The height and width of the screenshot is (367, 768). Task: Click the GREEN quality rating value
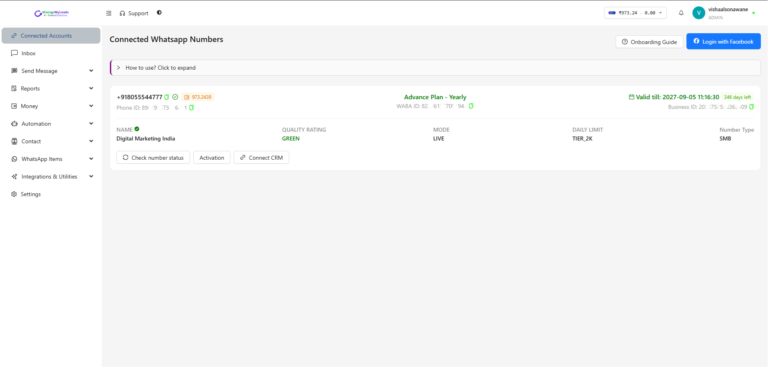290,139
